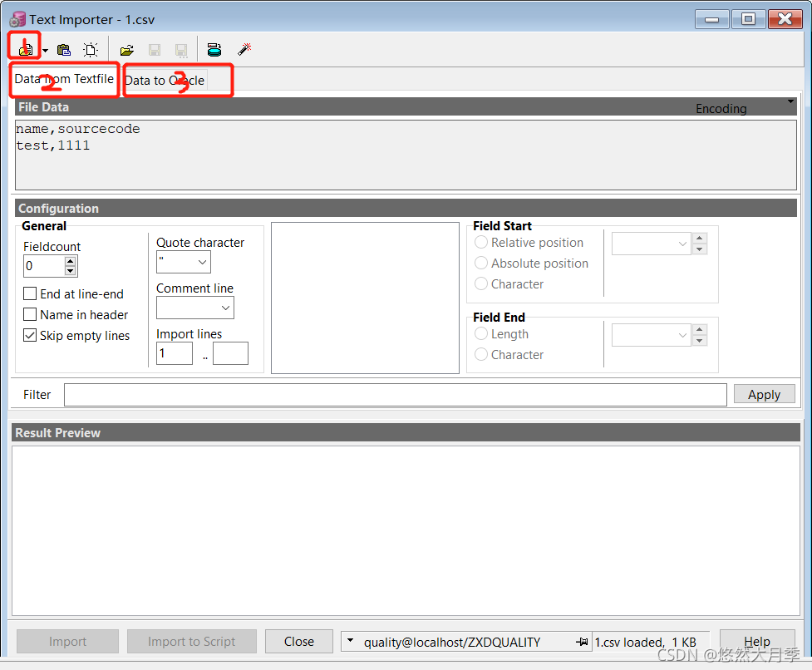Maximize the Text Importer window
The height and width of the screenshot is (670, 812).
pos(748,20)
